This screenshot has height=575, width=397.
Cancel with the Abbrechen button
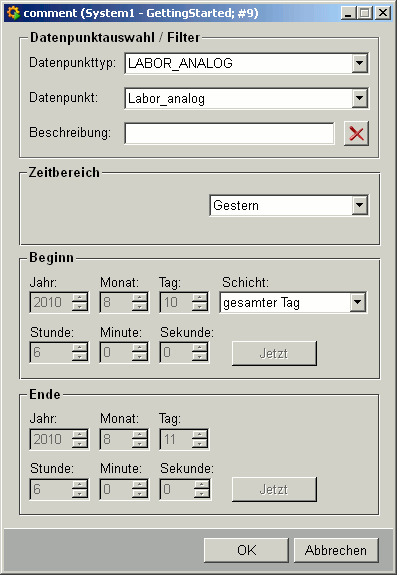pos(336,550)
